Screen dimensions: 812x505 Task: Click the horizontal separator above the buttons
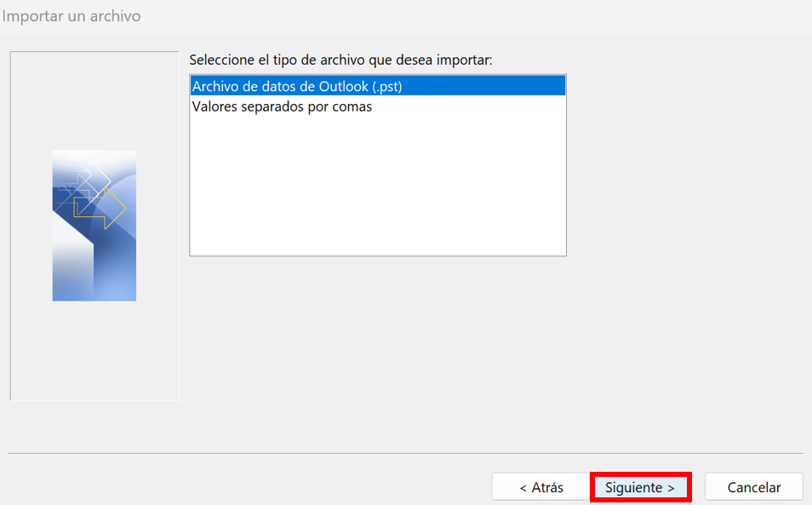(405, 454)
